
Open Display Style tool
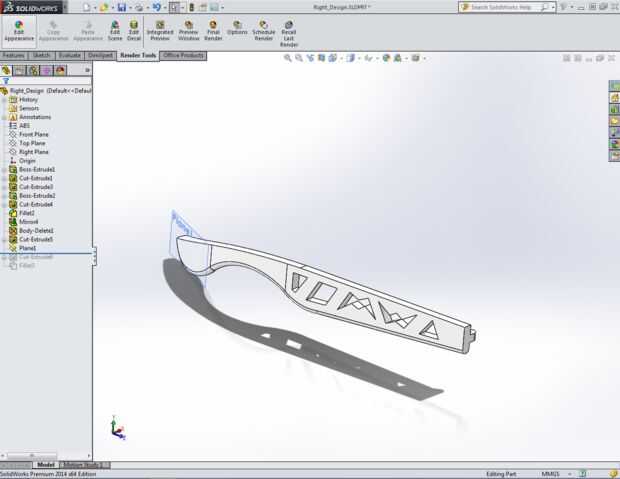point(350,58)
